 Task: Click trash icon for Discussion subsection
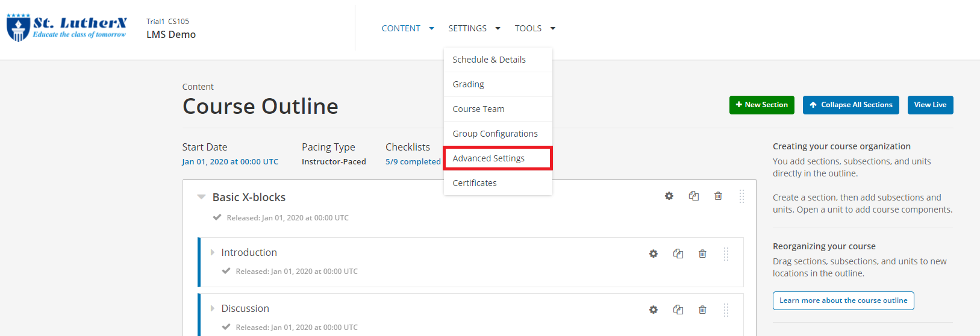[702, 310]
